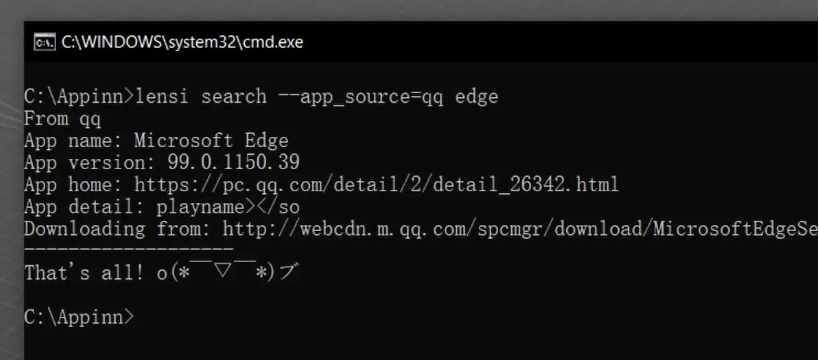This screenshot has height=361, width=819.
Task: Click the "App home:" label
Action: (x=73, y=184)
